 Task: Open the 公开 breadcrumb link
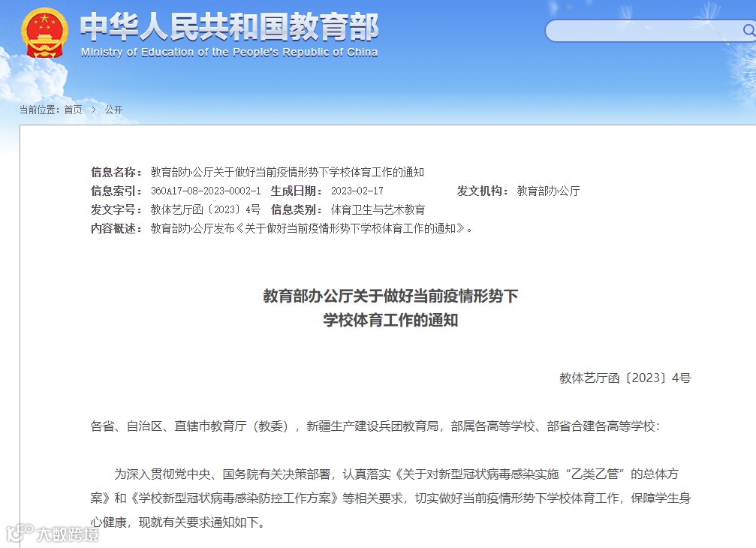pyautogui.click(x=114, y=110)
